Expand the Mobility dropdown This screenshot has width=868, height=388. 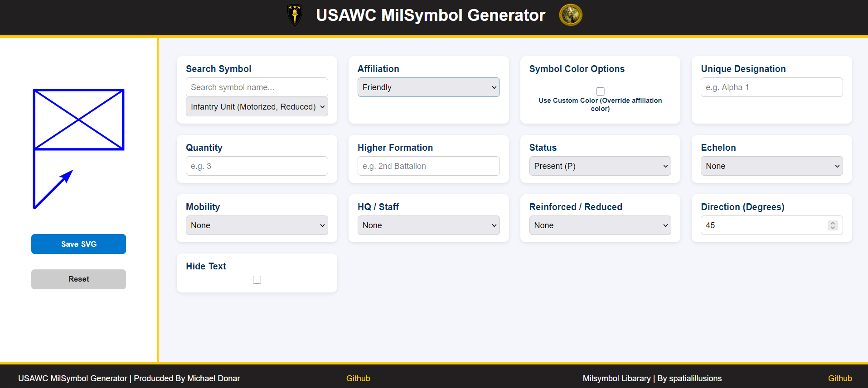click(x=257, y=225)
